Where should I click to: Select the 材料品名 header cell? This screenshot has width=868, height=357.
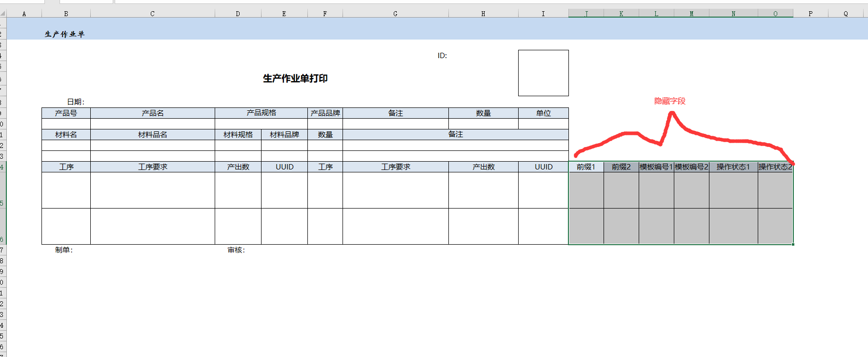click(152, 134)
